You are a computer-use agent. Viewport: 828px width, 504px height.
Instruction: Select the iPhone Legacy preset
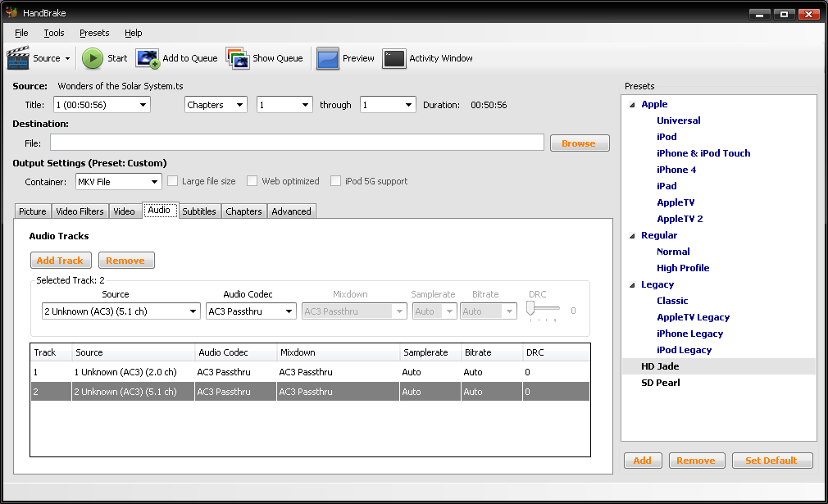[689, 334]
